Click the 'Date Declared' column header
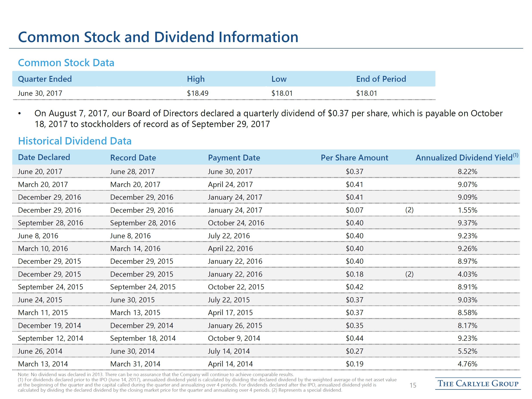Image resolution: width=532 pixels, height=399 pixels. 44,157
